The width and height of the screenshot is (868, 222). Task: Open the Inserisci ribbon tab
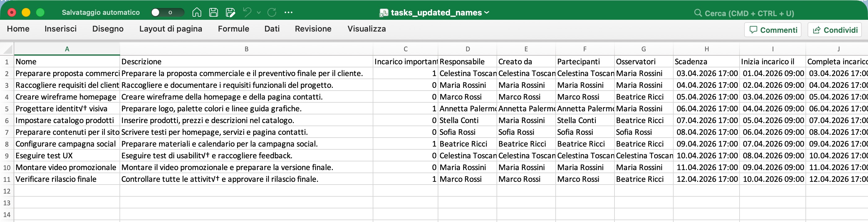click(60, 29)
